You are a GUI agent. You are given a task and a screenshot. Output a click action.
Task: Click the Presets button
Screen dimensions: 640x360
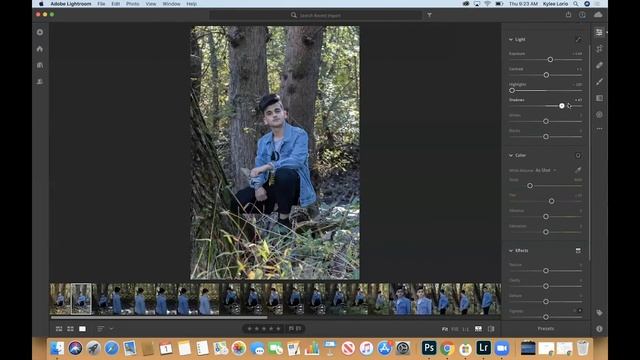pyautogui.click(x=546, y=329)
